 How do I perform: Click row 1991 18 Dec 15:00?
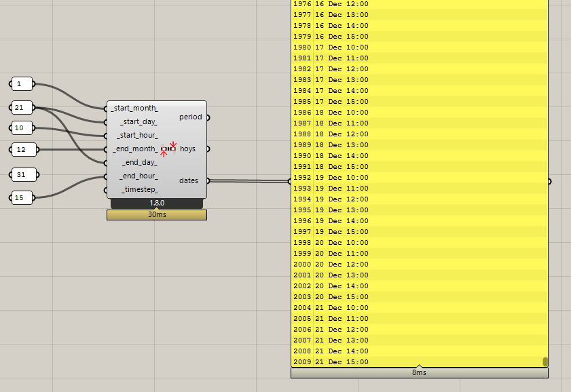420,167
